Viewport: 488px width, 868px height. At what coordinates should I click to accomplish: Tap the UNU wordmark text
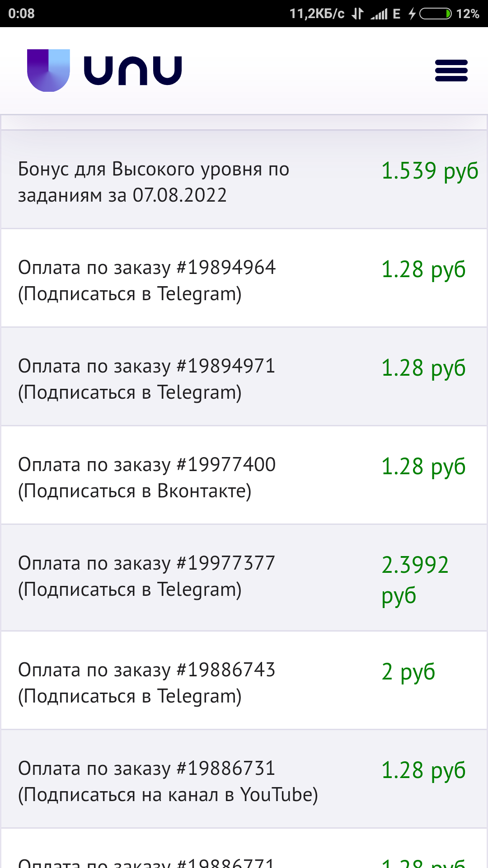pyautogui.click(x=133, y=71)
